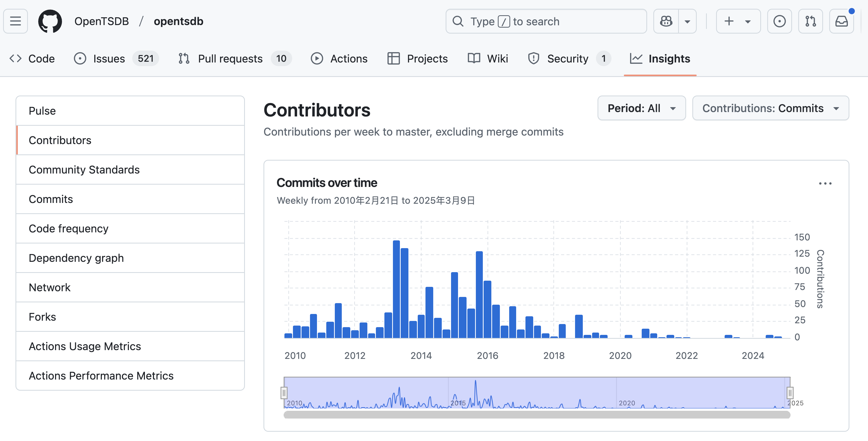Select Pulse in the insights sidebar
The height and width of the screenshot is (441, 868).
point(42,111)
